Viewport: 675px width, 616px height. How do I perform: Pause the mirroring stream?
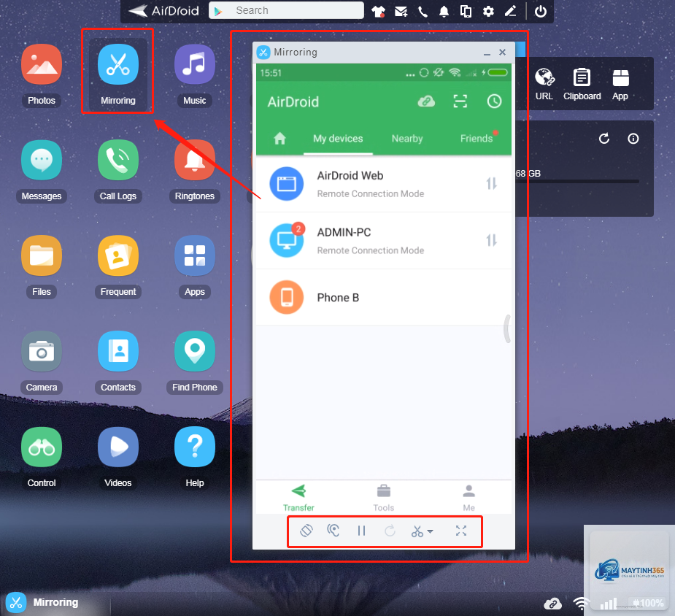point(362,531)
